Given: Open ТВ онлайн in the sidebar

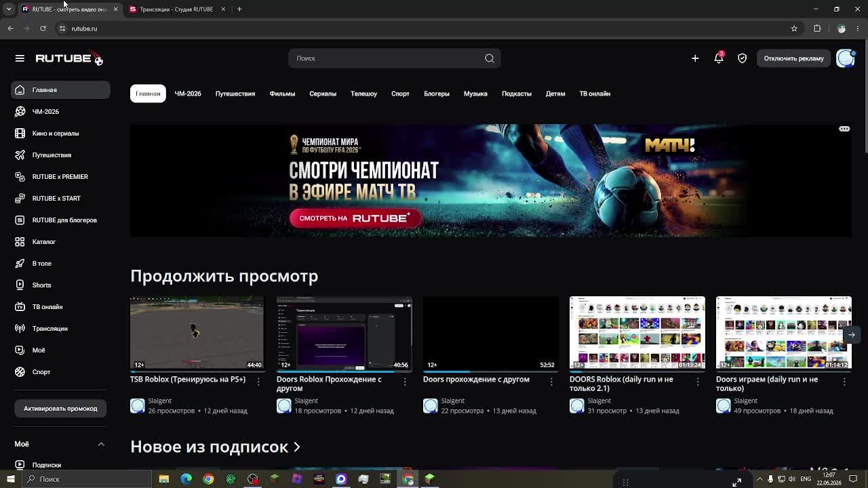Looking at the screenshot, I should (x=60, y=307).
